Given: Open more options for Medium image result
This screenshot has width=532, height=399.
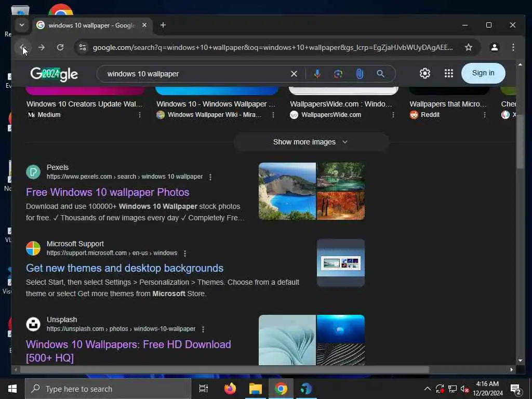Looking at the screenshot, I should pyautogui.click(x=139, y=115).
